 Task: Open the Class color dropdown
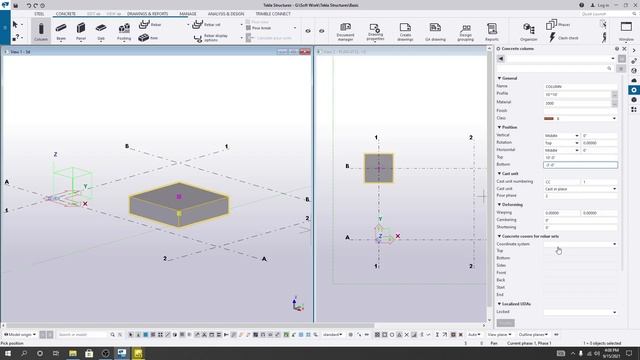pos(614,118)
